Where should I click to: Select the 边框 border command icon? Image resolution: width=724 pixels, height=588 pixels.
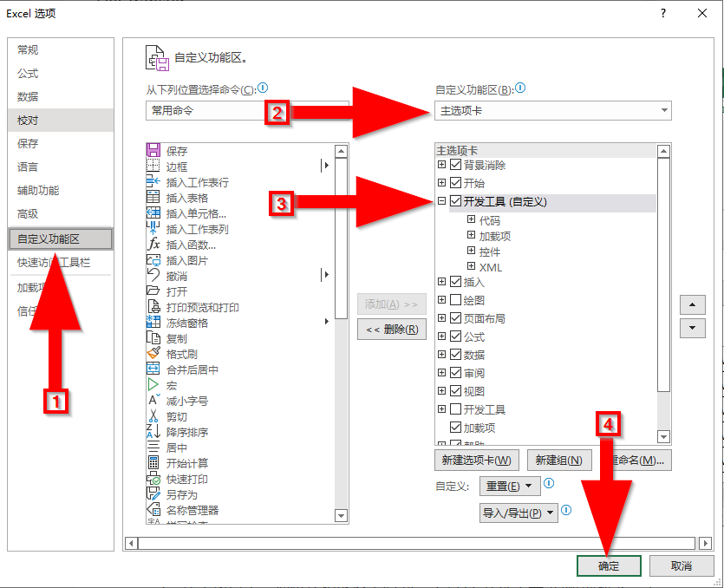(153, 166)
